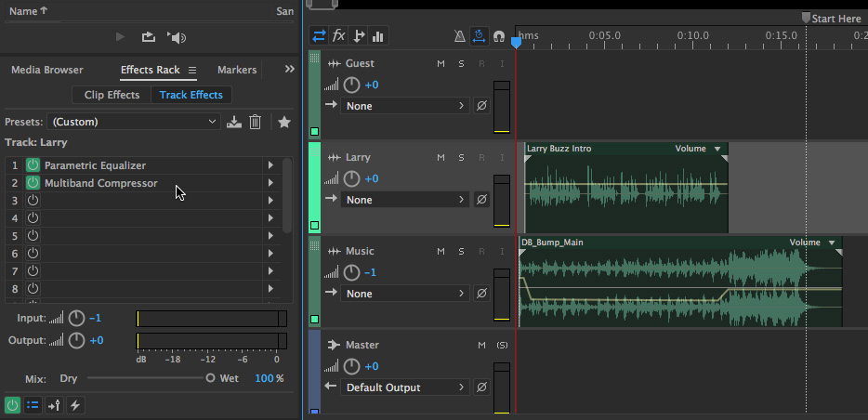Image resolution: width=868 pixels, height=420 pixels.
Task: Show the Inputs/Outputs track controls icon
Action: click(x=319, y=36)
